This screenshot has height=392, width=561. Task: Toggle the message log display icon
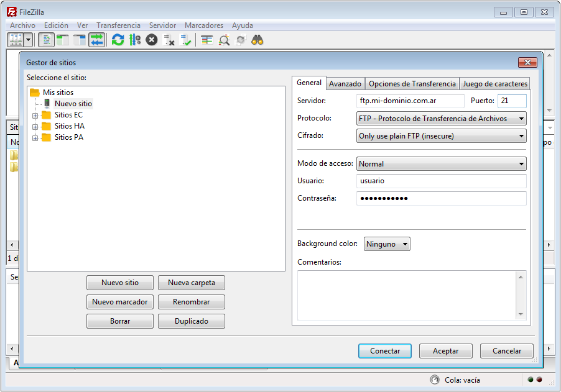pyautogui.click(x=46, y=40)
